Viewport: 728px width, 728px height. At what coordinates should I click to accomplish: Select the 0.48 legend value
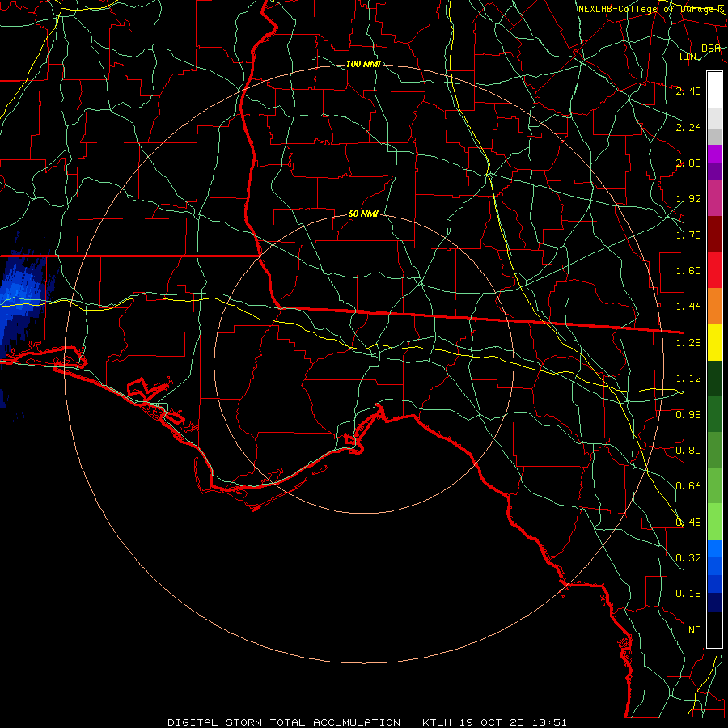click(x=688, y=523)
